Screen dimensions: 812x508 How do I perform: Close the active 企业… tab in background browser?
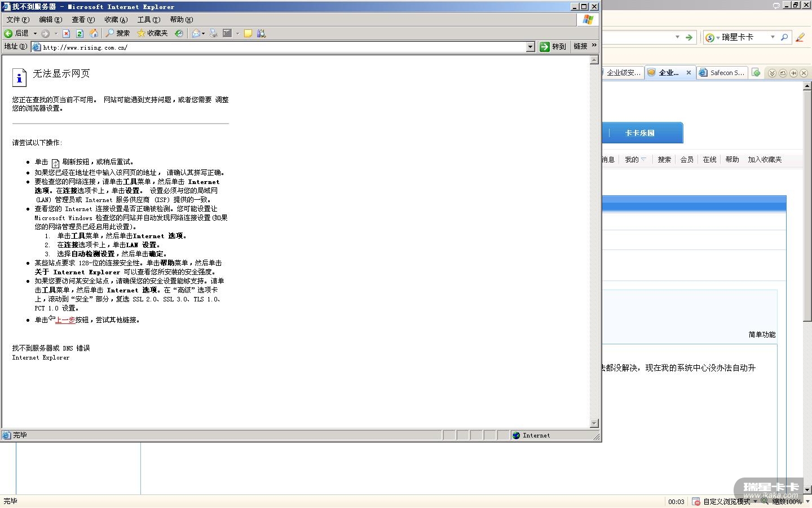coord(689,73)
